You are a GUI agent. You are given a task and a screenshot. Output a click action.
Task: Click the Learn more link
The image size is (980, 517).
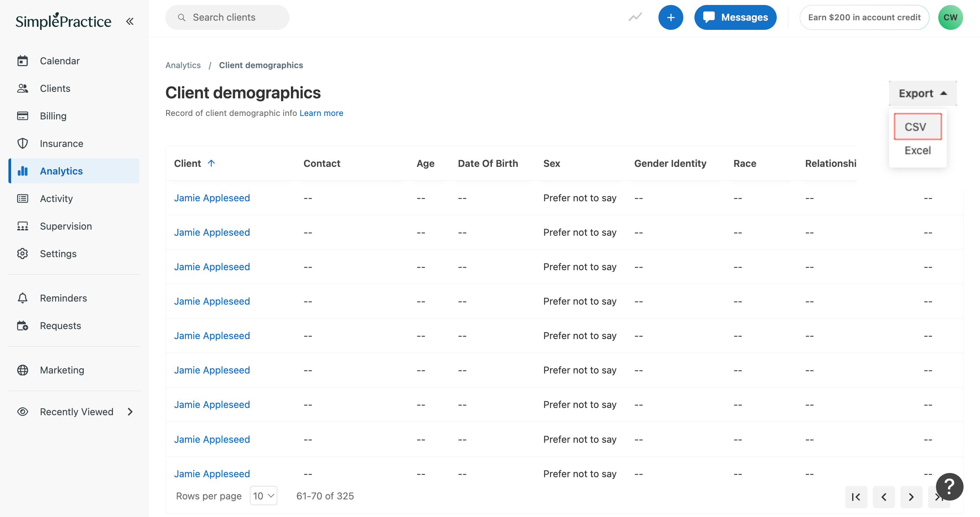pyautogui.click(x=321, y=113)
